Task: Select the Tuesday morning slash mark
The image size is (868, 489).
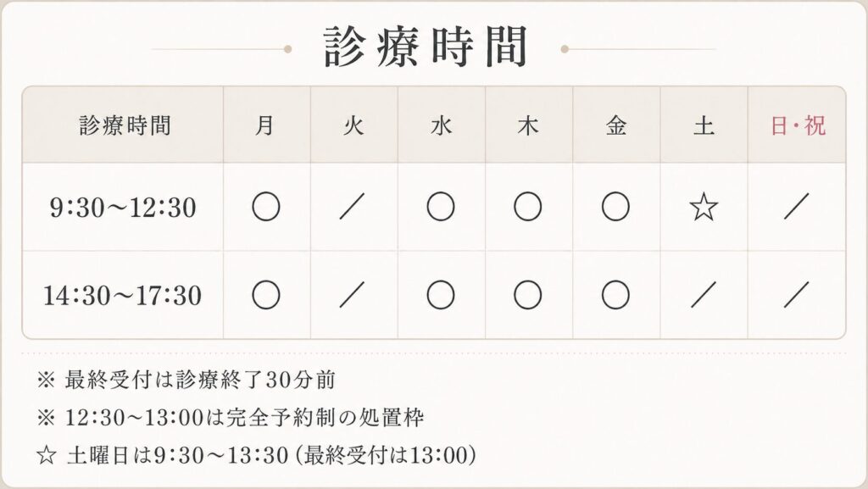Action: point(353,208)
